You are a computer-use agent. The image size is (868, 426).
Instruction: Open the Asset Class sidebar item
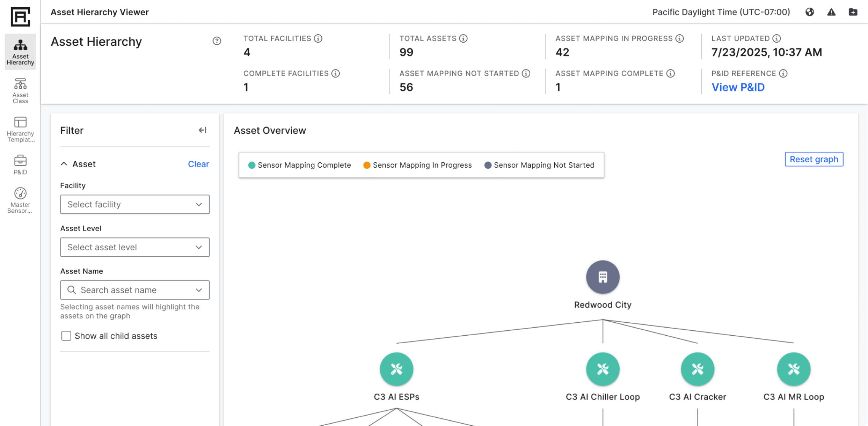(20, 91)
